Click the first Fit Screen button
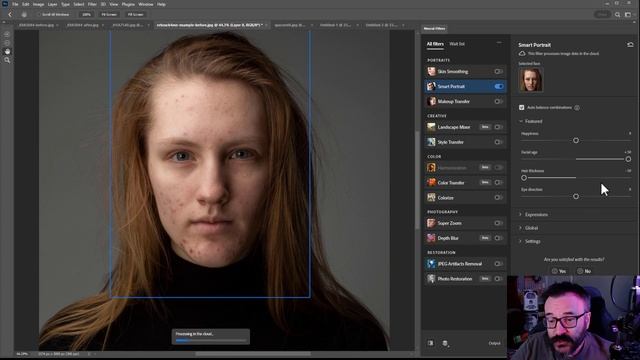640x360 pixels. pyautogui.click(x=109, y=15)
